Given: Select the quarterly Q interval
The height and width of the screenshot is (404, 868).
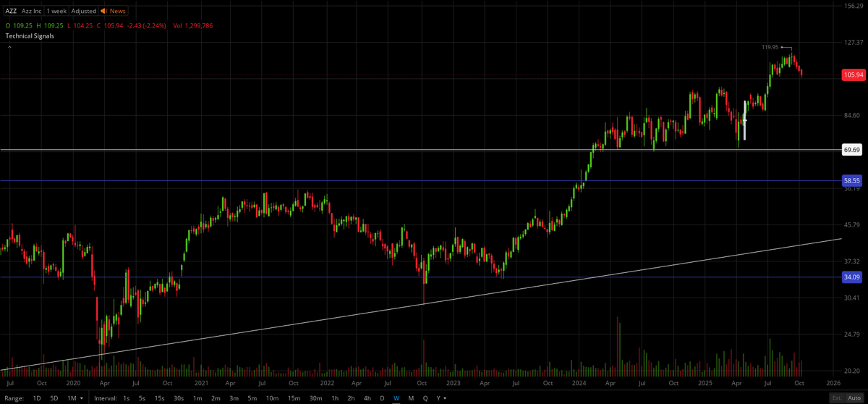Looking at the screenshot, I should click(425, 398).
